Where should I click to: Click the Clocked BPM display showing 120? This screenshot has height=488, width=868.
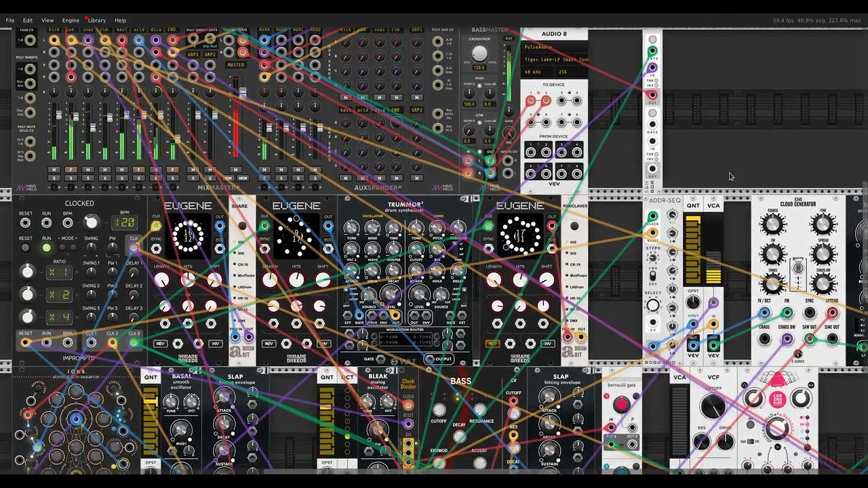124,222
